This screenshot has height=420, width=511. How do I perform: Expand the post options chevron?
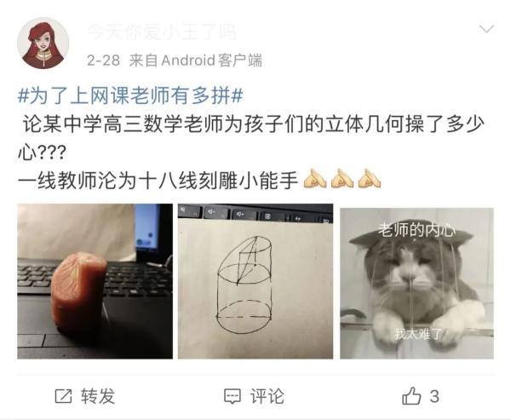point(486,29)
